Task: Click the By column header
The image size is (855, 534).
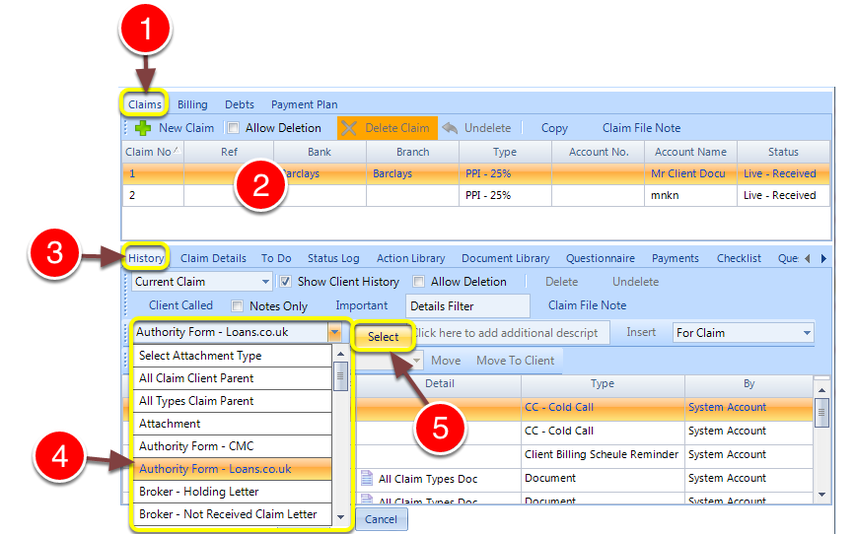Action: (x=749, y=383)
